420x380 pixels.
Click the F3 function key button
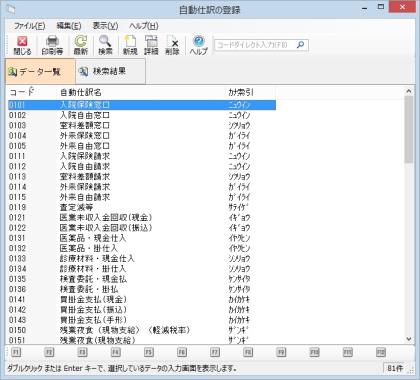click(x=82, y=352)
